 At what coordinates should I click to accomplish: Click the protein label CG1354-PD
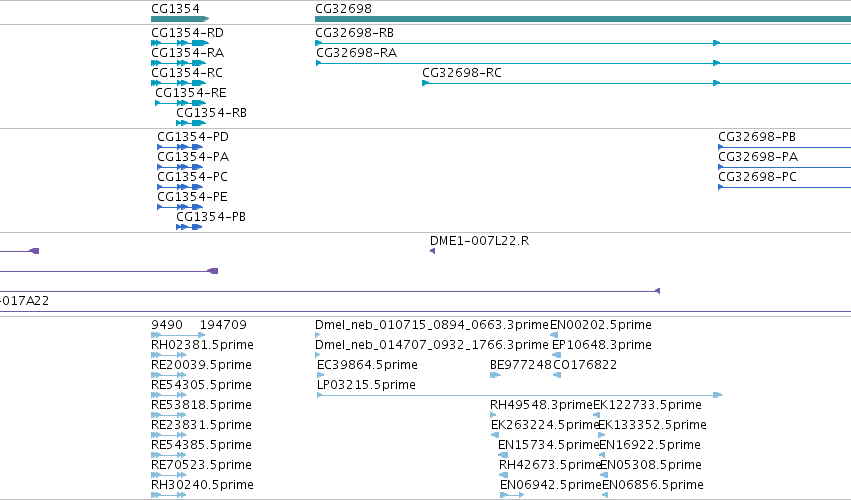click(x=193, y=137)
